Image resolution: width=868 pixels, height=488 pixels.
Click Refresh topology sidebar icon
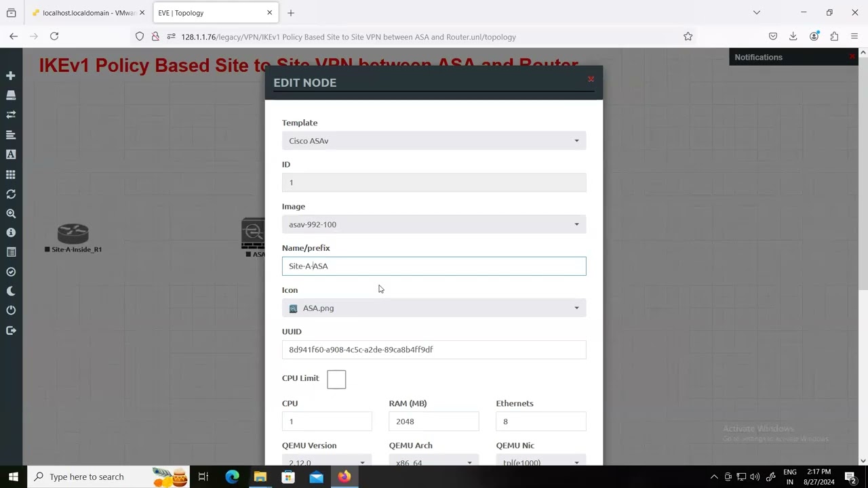click(11, 194)
